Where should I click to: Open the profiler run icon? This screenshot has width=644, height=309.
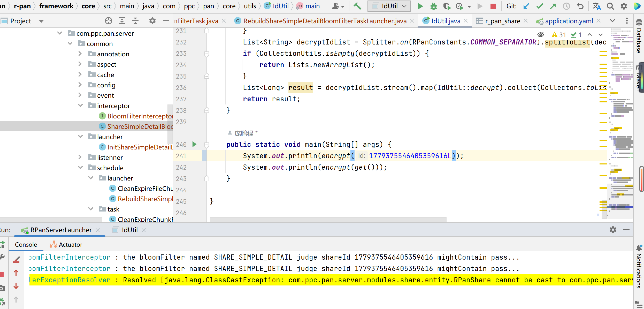coord(460,6)
